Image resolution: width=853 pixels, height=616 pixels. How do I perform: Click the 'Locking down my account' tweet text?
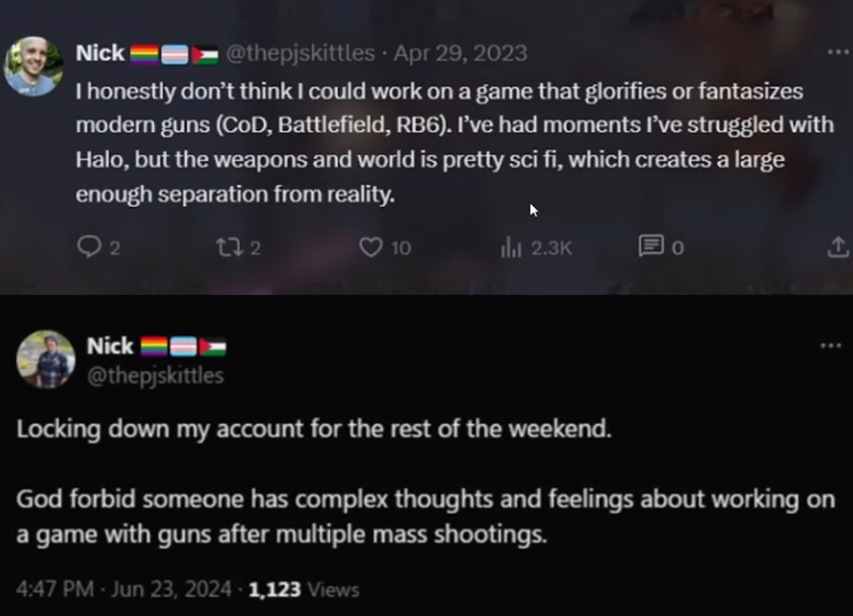click(314, 430)
